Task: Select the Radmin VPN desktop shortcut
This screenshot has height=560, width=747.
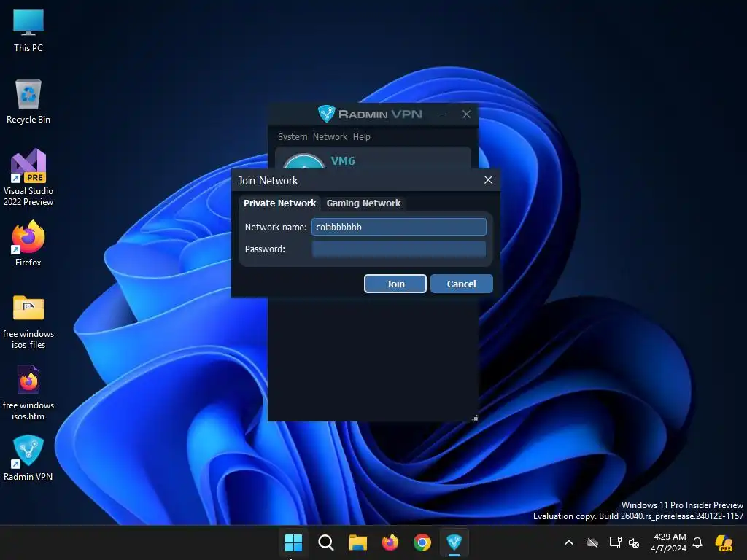Action: tap(28, 458)
